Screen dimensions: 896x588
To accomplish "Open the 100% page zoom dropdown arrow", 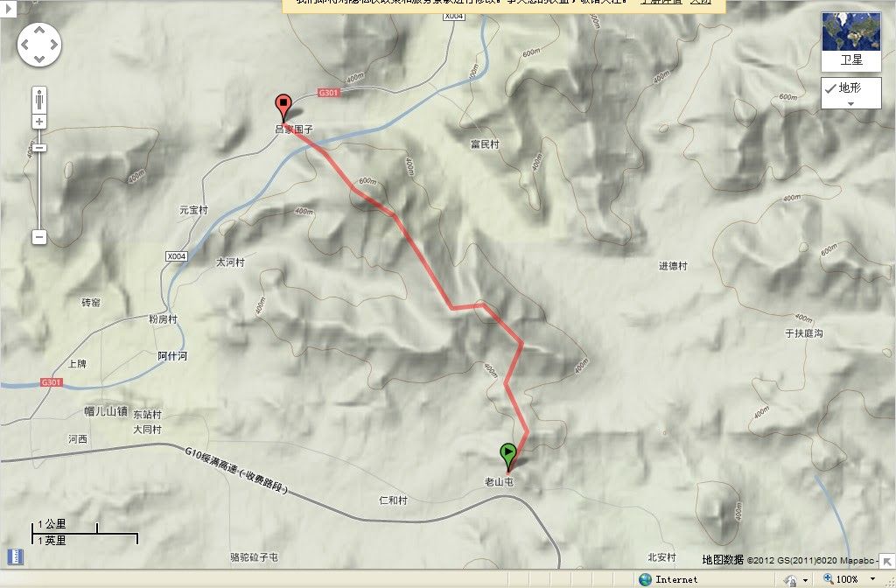I will [872, 579].
